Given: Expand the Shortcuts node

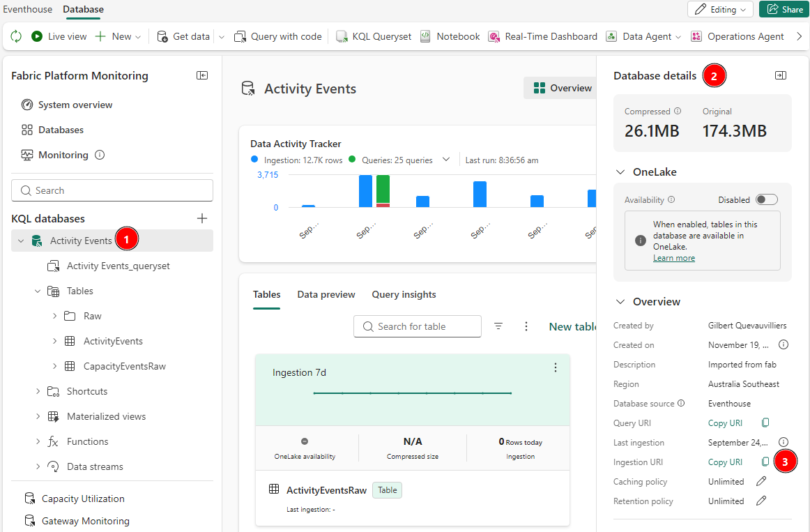Looking at the screenshot, I should point(37,392).
